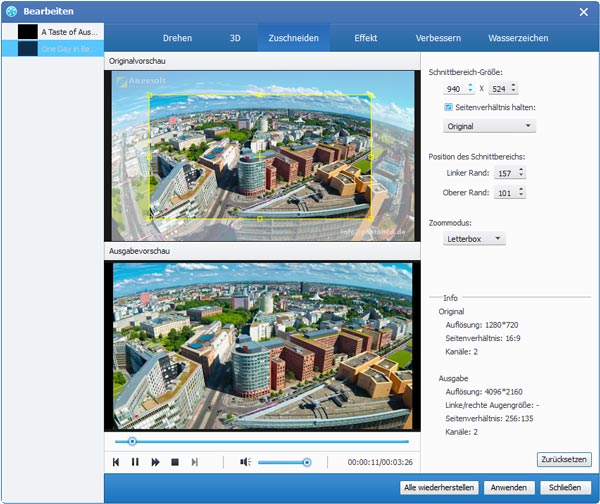This screenshot has width=600, height=504.
Task: Click the crop frame bottom-center handle
Action: point(260,219)
